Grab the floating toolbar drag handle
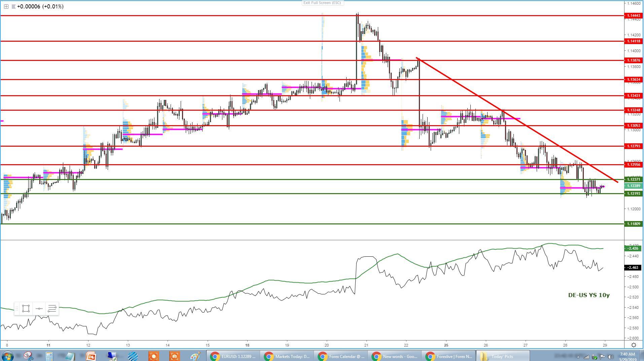This screenshot has width=644, height=361. pyautogui.click(x=17, y=309)
